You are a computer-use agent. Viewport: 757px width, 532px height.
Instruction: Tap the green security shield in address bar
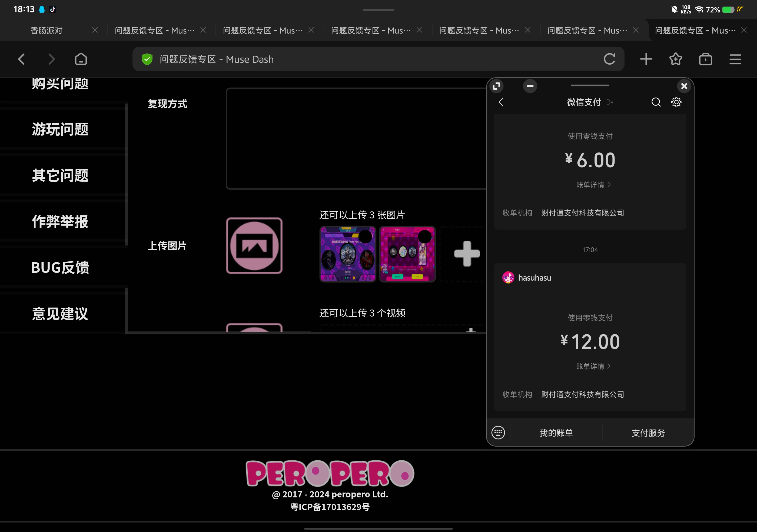pos(147,59)
